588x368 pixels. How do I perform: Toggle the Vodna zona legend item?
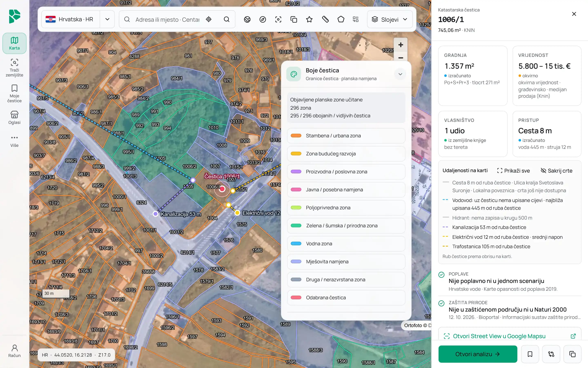pos(346,244)
